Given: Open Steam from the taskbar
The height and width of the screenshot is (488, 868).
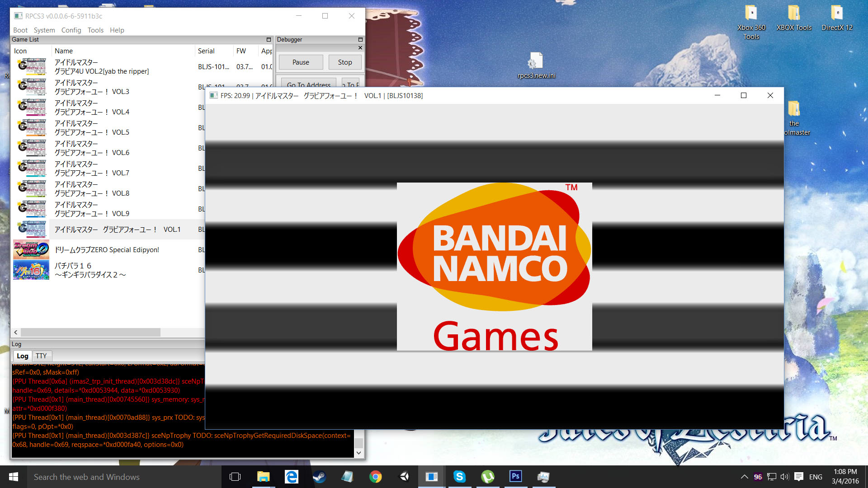Looking at the screenshot, I should 319,477.
